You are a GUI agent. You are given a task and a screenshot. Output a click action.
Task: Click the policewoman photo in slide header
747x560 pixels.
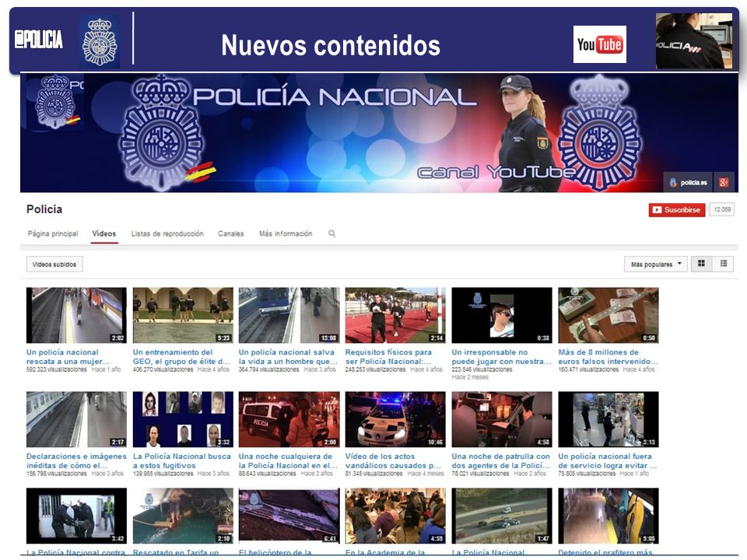(693, 41)
